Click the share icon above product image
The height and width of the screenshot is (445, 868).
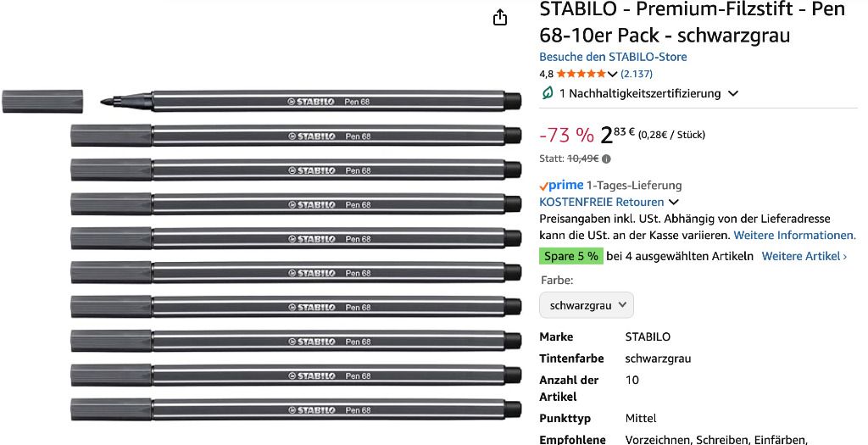click(500, 18)
